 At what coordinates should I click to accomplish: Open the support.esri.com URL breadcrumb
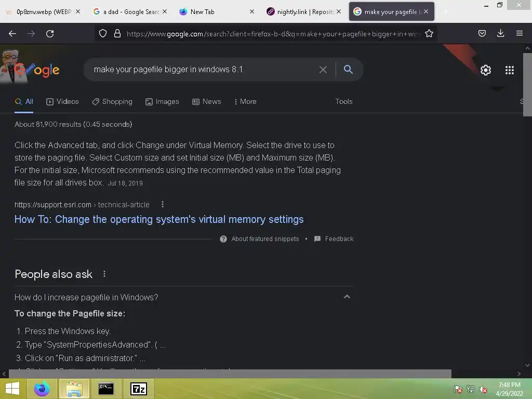[82, 205]
